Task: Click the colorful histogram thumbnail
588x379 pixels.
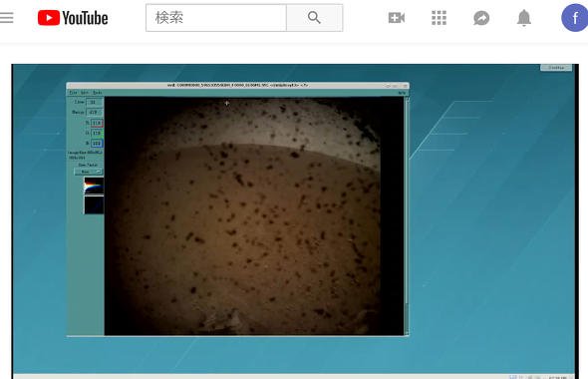Action: [x=94, y=186]
